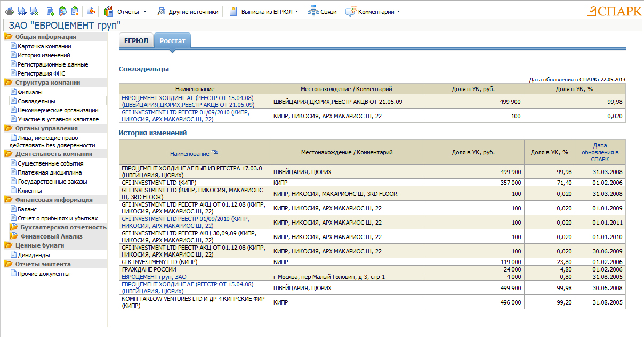Expand the Выписка из ЕГРЮЛ dropdown

296,12
